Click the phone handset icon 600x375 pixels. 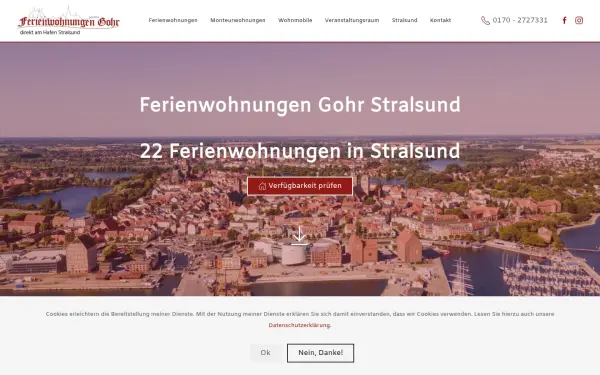click(x=485, y=21)
